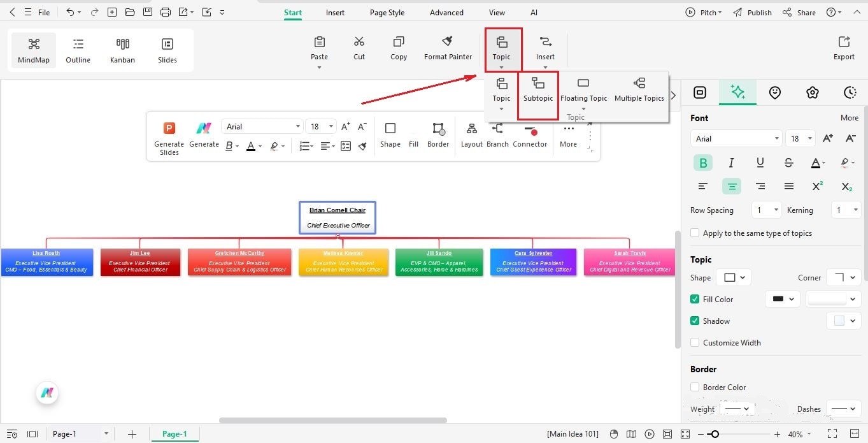
Task: Toggle Strikethrough in right Font panel
Action: (x=789, y=163)
